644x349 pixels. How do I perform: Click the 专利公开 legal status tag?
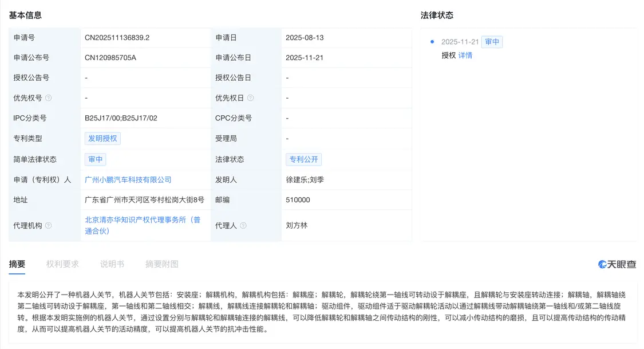tap(304, 159)
